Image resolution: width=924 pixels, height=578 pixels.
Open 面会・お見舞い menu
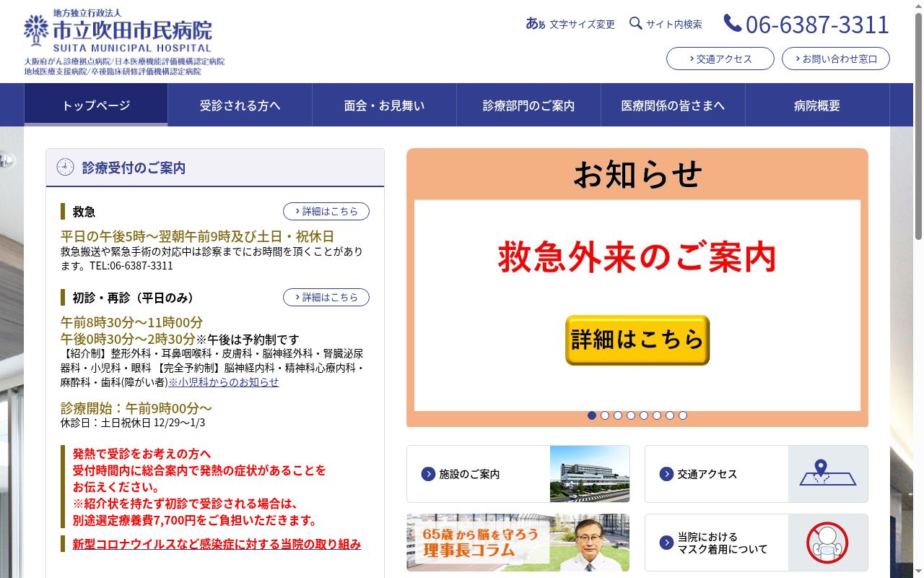(385, 105)
